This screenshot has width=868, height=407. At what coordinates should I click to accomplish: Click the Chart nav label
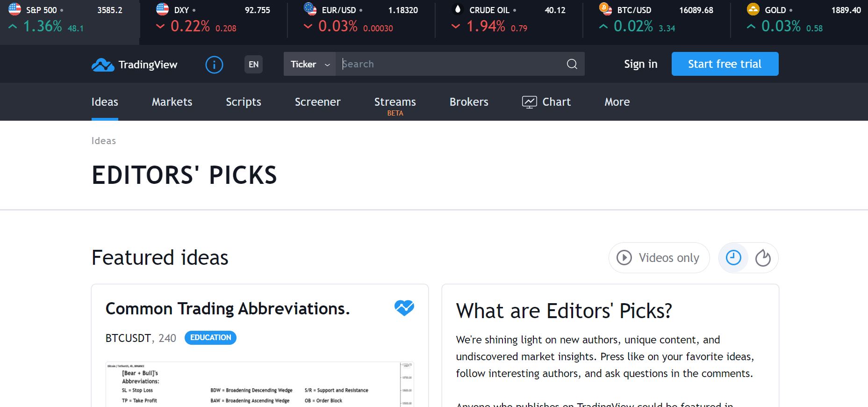coord(556,102)
